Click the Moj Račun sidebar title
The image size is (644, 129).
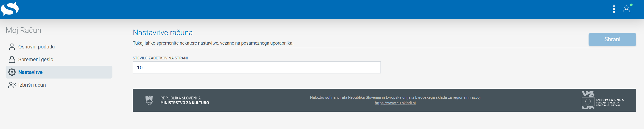tap(23, 30)
